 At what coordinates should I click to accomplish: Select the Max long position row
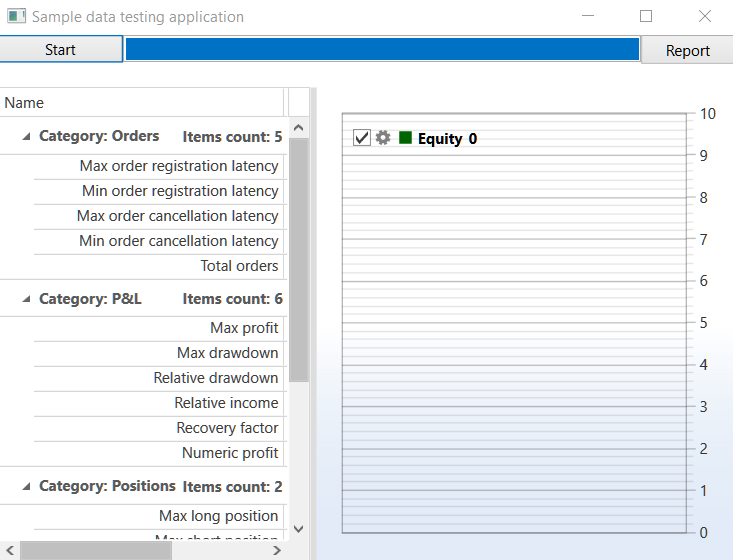(x=218, y=516)
